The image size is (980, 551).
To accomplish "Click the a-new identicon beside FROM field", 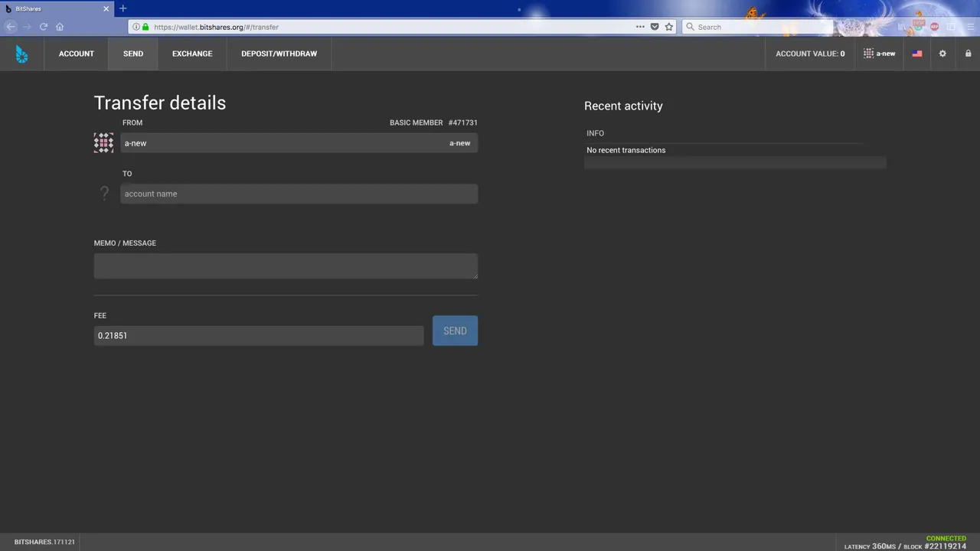I will (103, 142).
